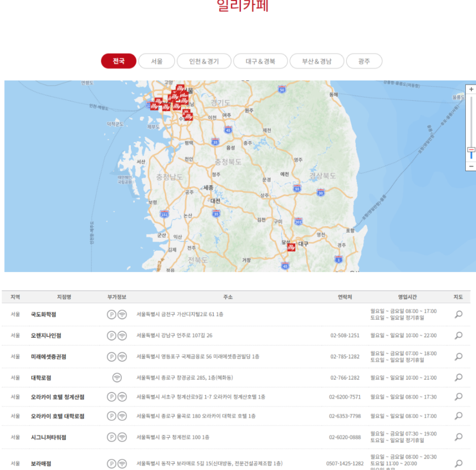This screenshot has width=476, height=470.
Task: Click the 영업시간 column header
Action: pyautogui.click(x=407, y=297)
